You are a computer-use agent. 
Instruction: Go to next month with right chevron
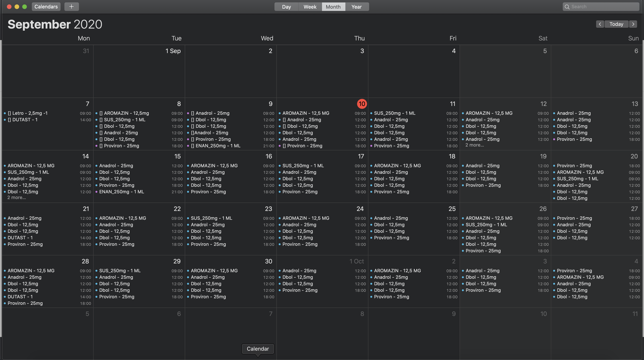pyautogui.click(x=633, y=24)
